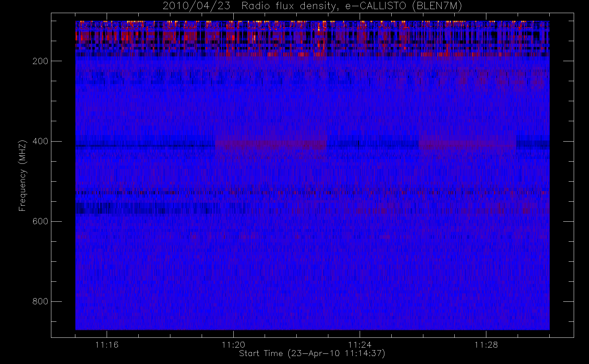Click the 400 frequency tick label
Screen dimensions: 589x364
[x=40, y=141]
